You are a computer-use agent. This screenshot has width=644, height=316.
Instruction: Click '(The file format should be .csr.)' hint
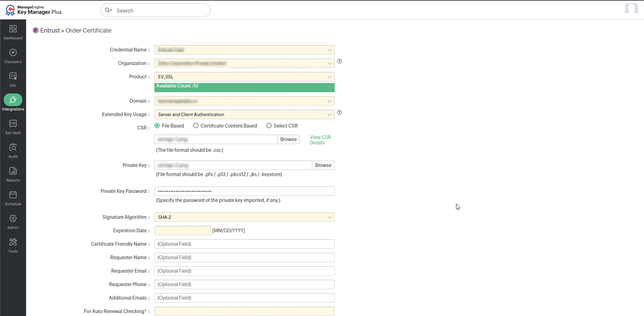[190, 150]
